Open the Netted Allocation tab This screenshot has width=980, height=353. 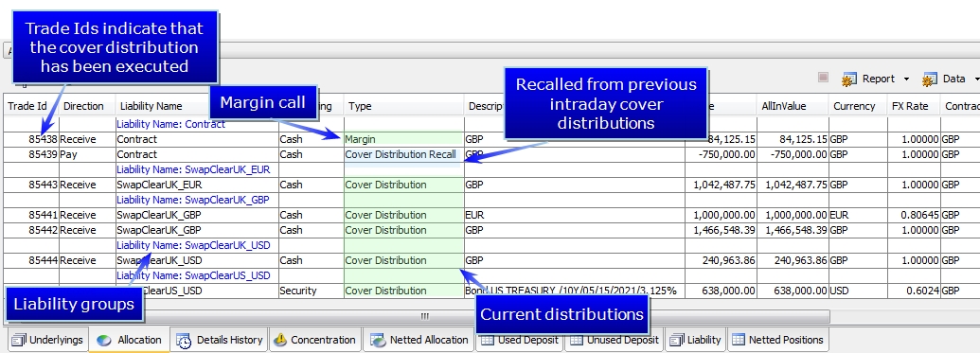pos(419,340)
